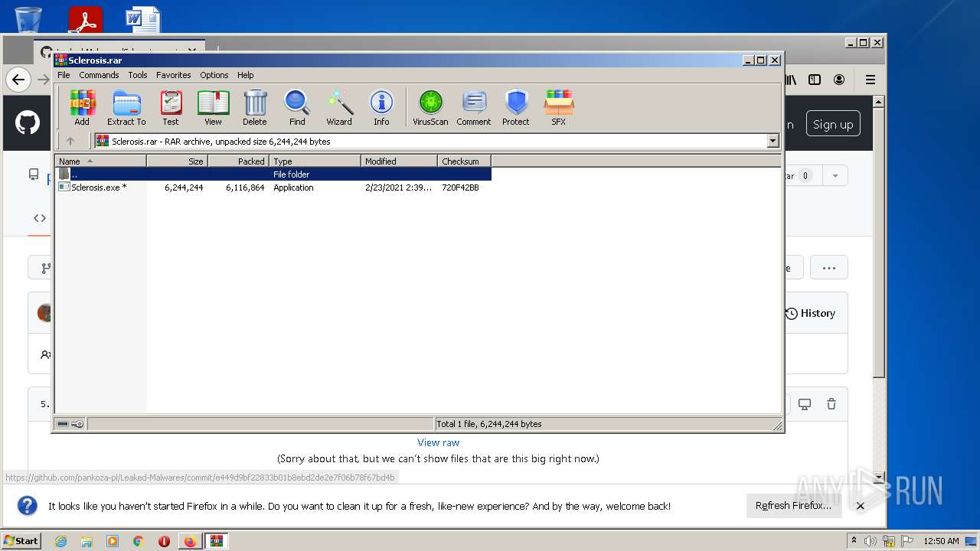Click the Extract To toolbar icon
This screenshot has height=551, width=980.
[126, 107]
